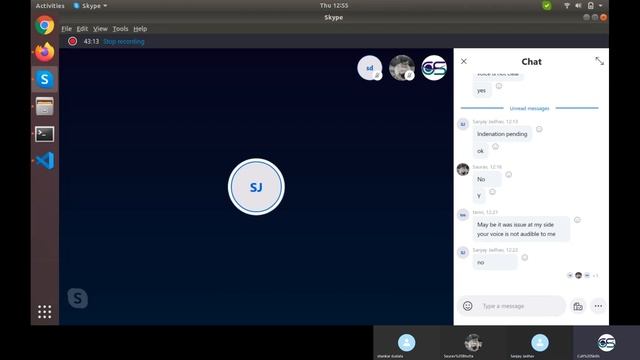This screenshot has height=360, width=640.
Task: Open the Terminal from the dock
Action: pyautogui.click(x=44, y=134)
